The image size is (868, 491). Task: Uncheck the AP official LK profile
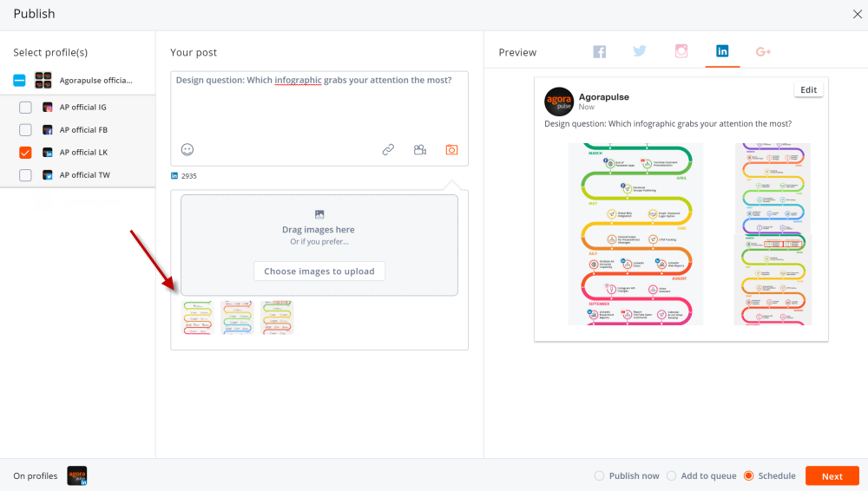coord(25,153)
